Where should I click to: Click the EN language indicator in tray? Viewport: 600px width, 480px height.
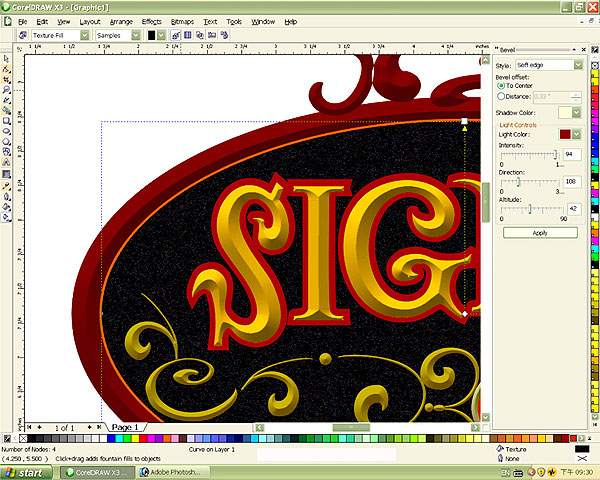[x=505, y=472]
